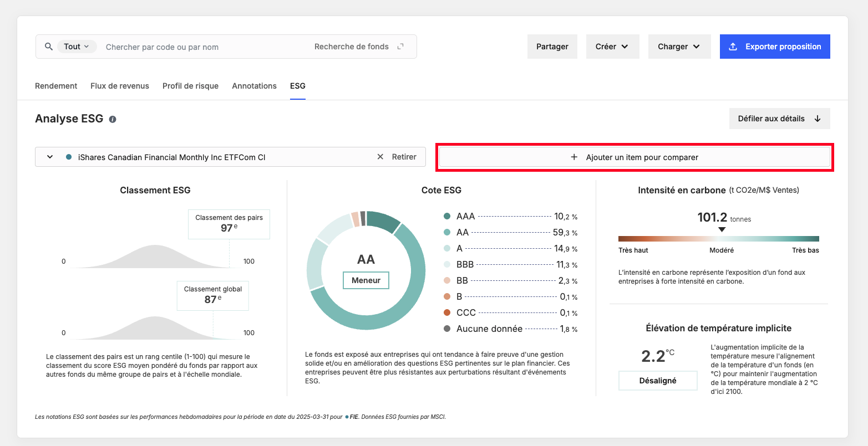Click the search magnifier icon

point(49,47)
